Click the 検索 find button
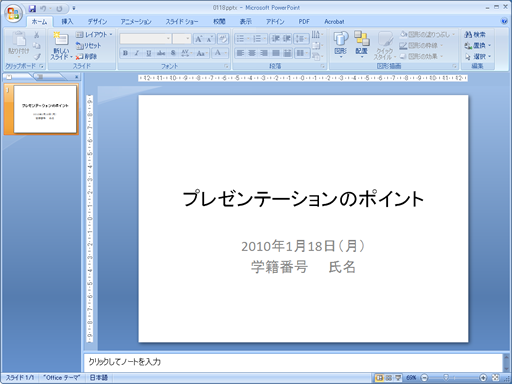The image size is (512, 384). [475, 35]
